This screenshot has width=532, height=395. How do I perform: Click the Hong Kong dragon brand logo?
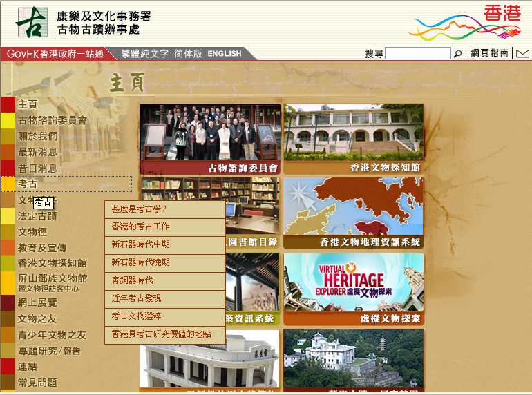(465, 22)
